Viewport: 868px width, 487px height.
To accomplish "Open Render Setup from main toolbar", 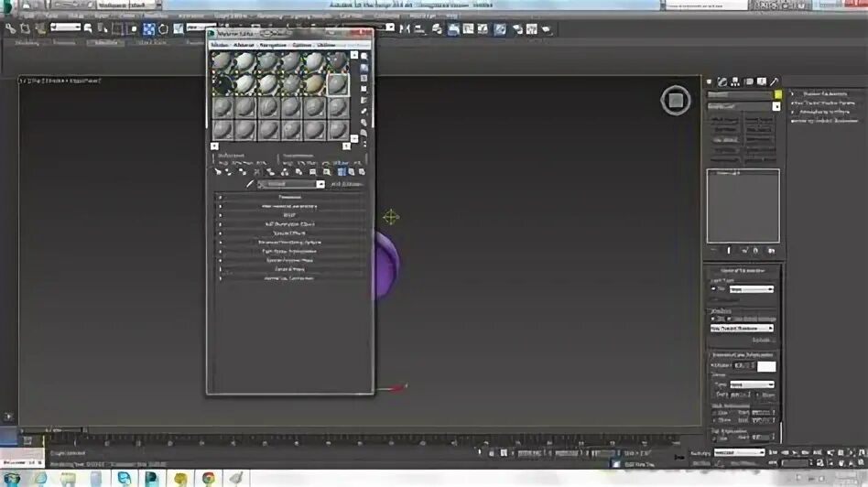I will tap(517, 28).
